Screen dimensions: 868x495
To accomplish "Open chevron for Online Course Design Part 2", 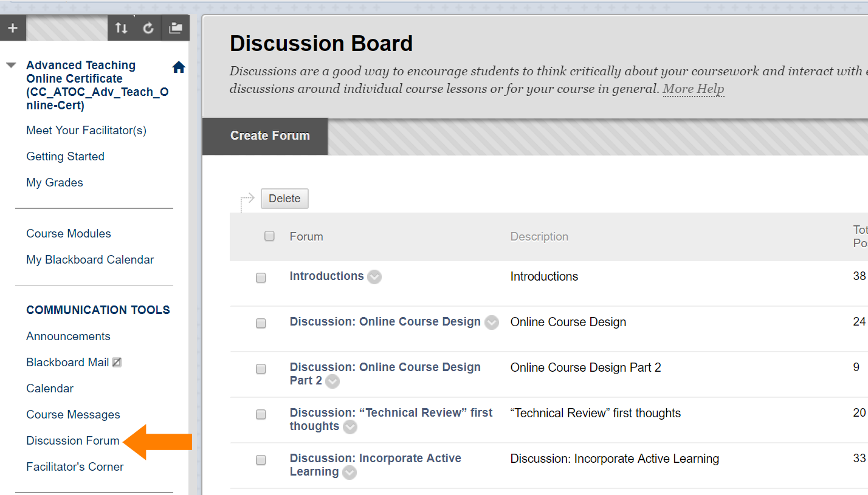I will [332, 381].
